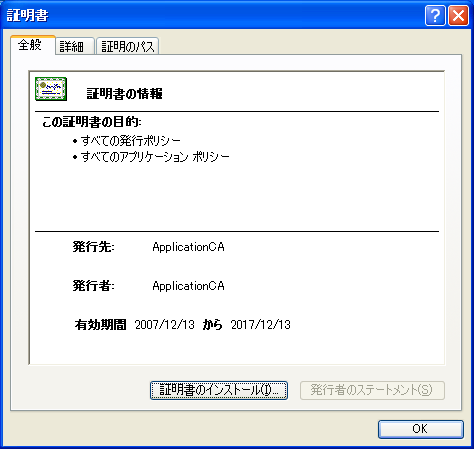Screen dimensions: 474x449
Task: Click the OK button
Action: click(x=421, y=429)
